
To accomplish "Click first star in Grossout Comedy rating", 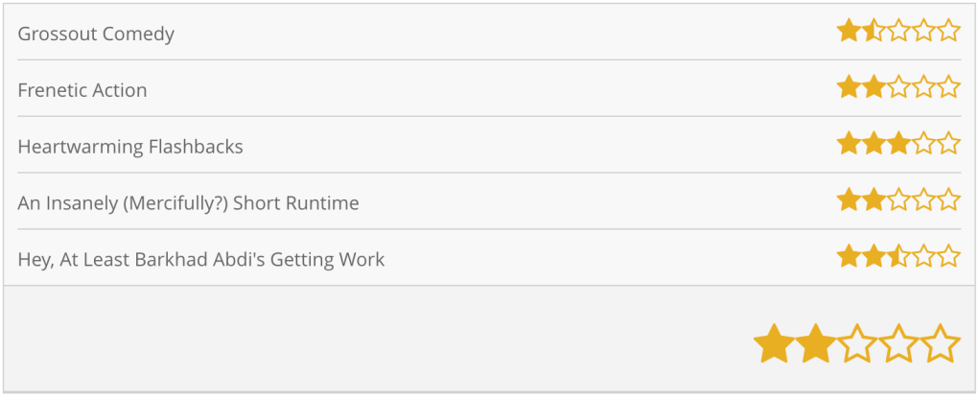I will coord(849,32).
